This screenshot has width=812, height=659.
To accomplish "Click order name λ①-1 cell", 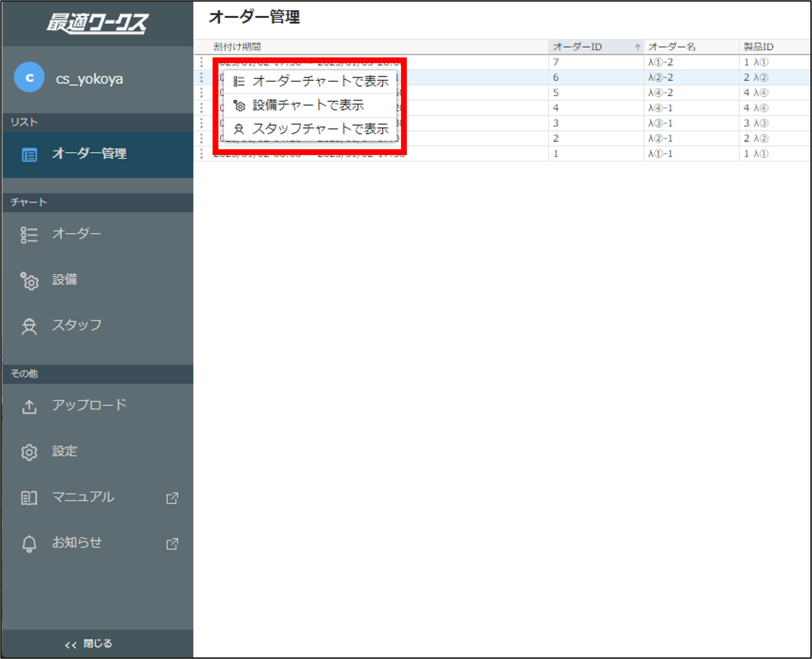I will tap(691, 153).
